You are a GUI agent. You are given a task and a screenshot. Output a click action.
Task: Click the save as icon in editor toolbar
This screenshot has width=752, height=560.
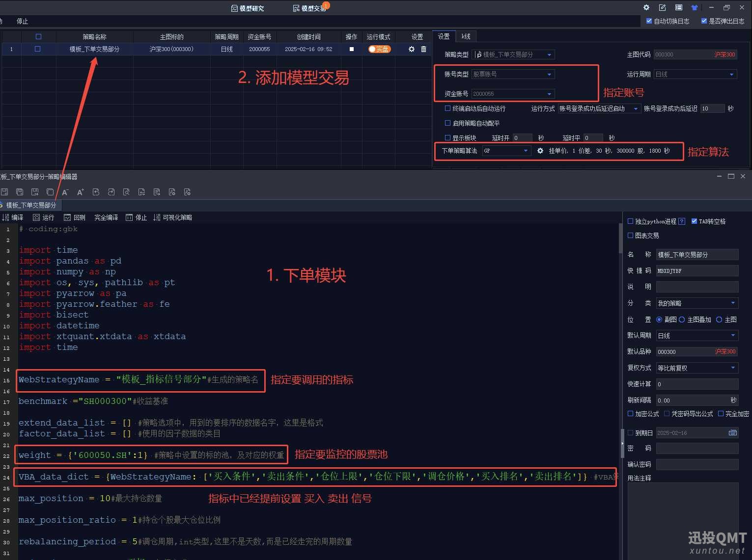pos(35,192)
